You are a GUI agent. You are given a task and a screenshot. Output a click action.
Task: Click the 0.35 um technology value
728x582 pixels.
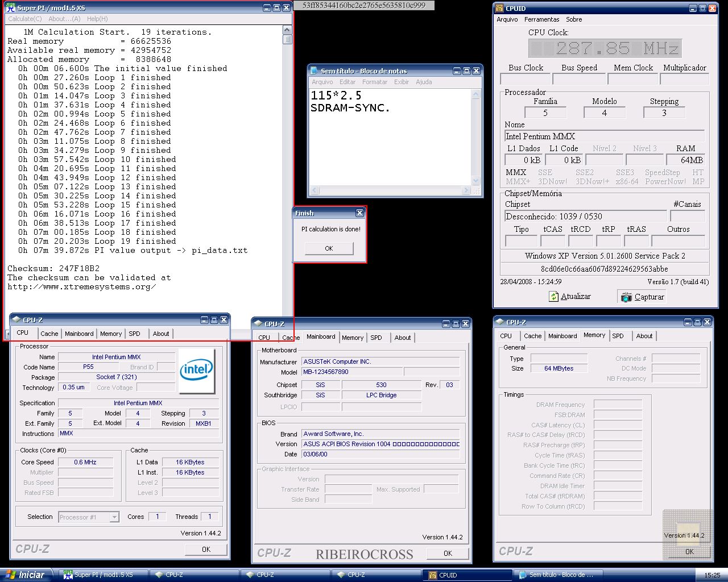[73, 387]
